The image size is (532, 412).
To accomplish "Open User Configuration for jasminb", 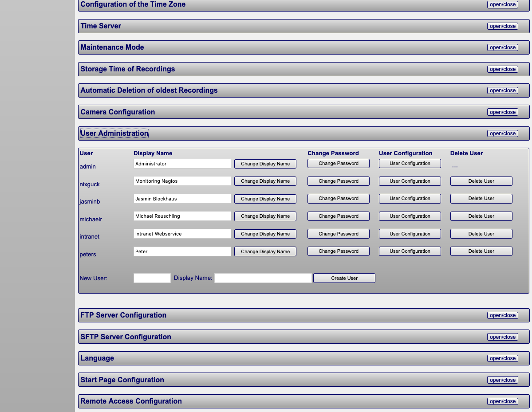I will click(x=410, y=198).
